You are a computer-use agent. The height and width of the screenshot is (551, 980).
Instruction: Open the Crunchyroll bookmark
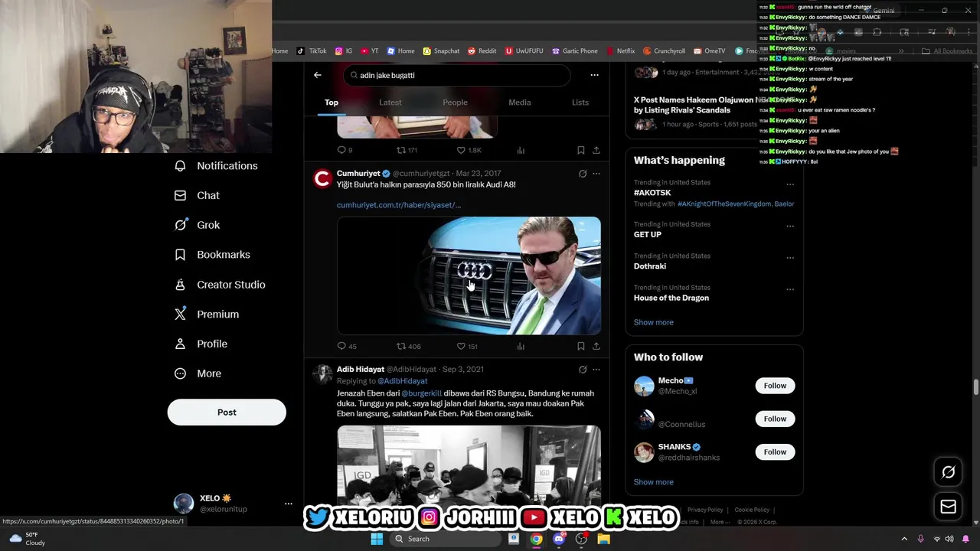[x=664, y=51]
